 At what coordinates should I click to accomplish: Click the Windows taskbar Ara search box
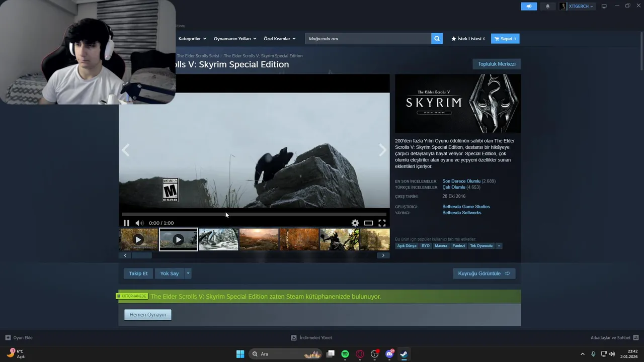tap(286, 354)
